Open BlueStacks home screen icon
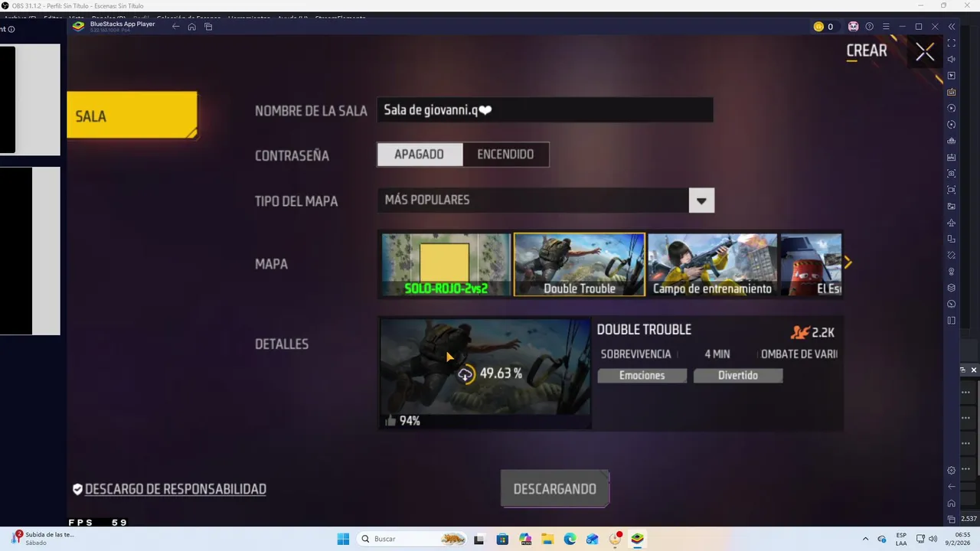 click(191, 27)
